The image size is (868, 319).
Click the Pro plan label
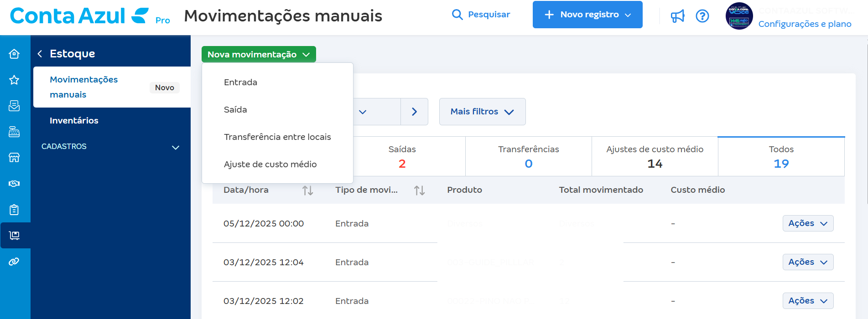pyautogui.click(x=162, y=21)
